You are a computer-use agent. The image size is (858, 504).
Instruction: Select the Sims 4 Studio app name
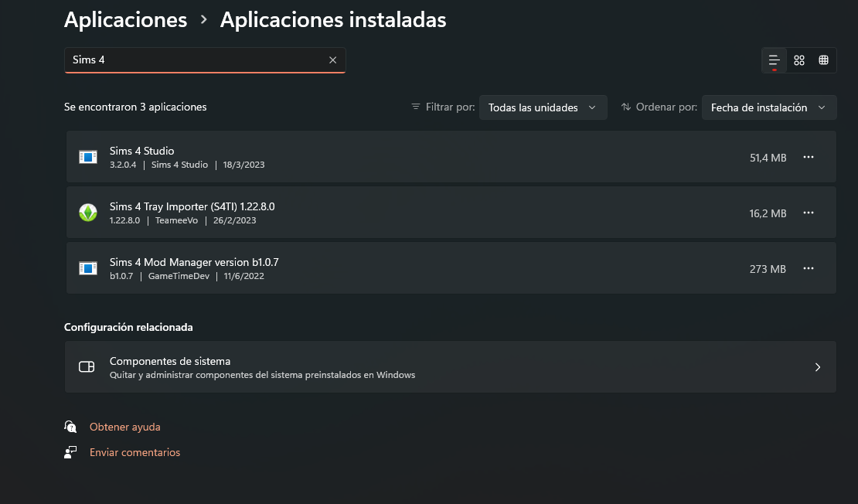[x=141, y=151]
